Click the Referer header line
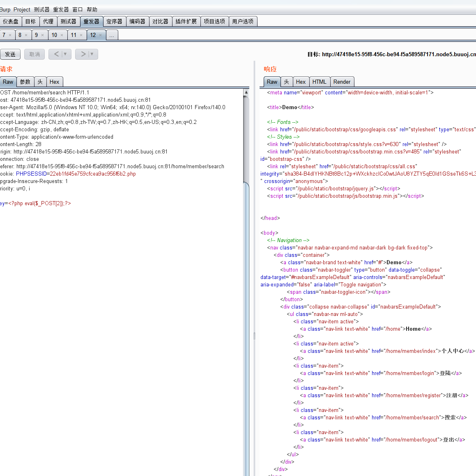The image size is (476, 476). coord(112,166)
